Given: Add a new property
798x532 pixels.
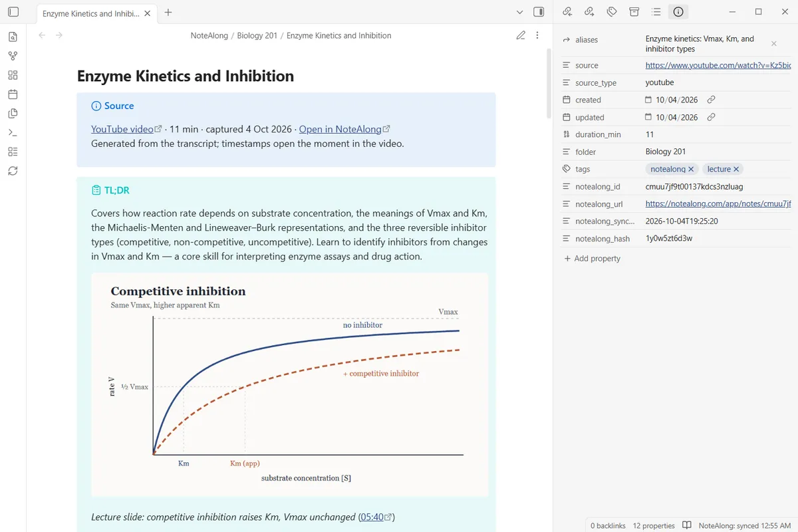Looking at the screenshot, I should tap(592, 258).
